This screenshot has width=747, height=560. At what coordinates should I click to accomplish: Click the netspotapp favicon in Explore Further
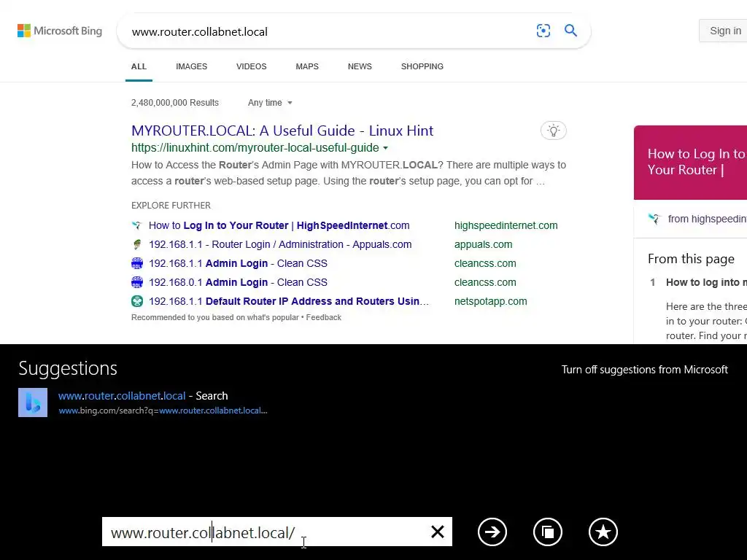[136, 301]
